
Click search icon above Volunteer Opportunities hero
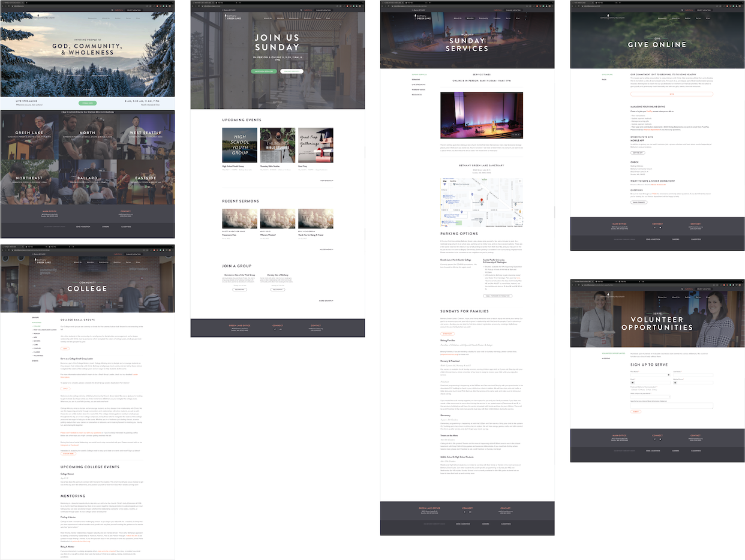[x=682, y=289]
